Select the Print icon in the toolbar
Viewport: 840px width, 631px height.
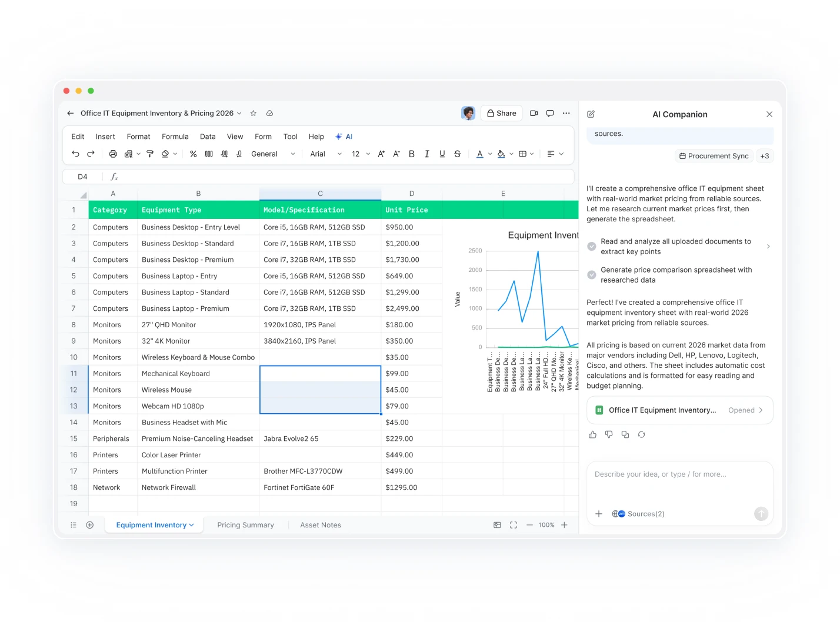[112, 154]
